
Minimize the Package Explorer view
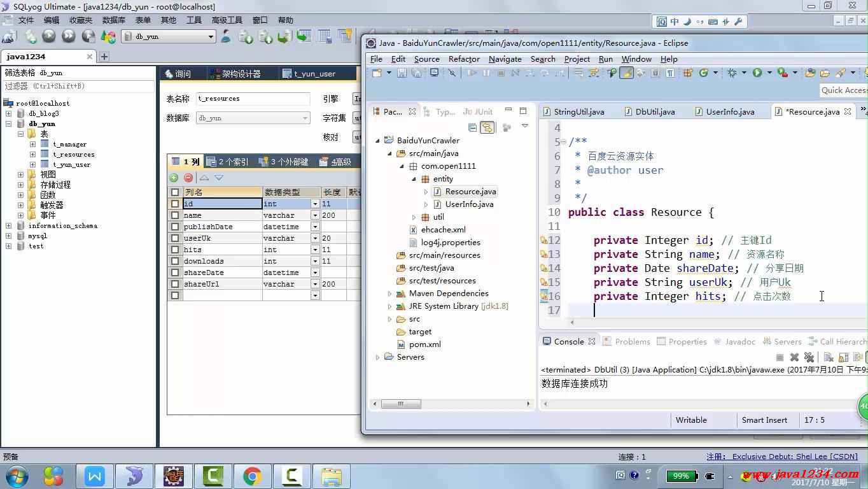pyautogui.click(x=509, y=111)
